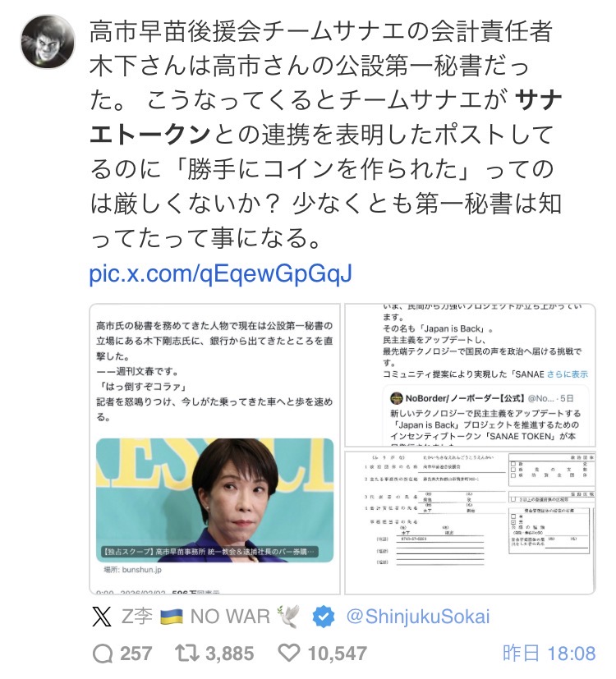Click the retweet arrows icon

[186, 653]
